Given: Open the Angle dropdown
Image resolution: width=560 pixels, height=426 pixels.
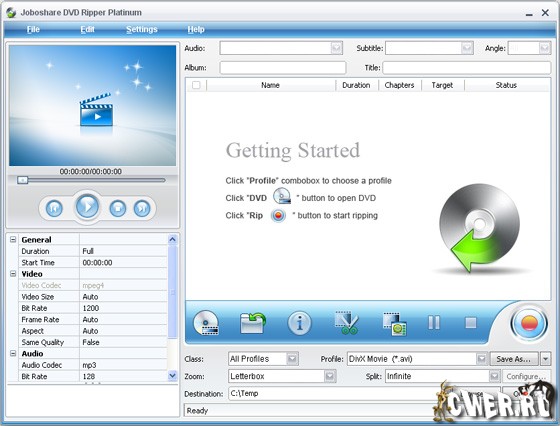Looking at the screenshot, I should (544, 48).
